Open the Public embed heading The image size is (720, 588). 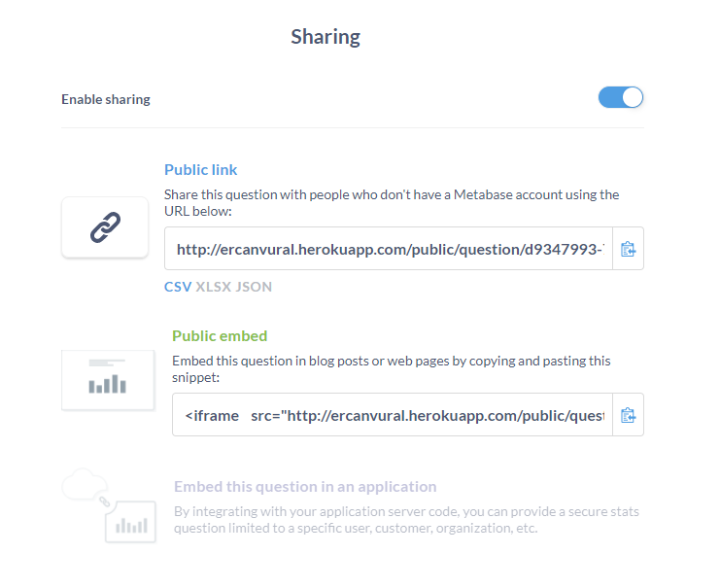220,336
